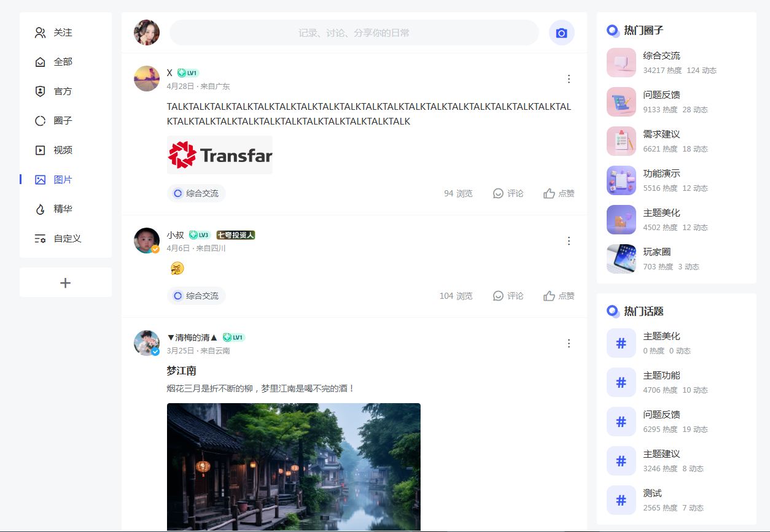Expand the options menu on 小叔's post
Image resolution: width=770 pixels, height=532 pixels.
point(569,241)
